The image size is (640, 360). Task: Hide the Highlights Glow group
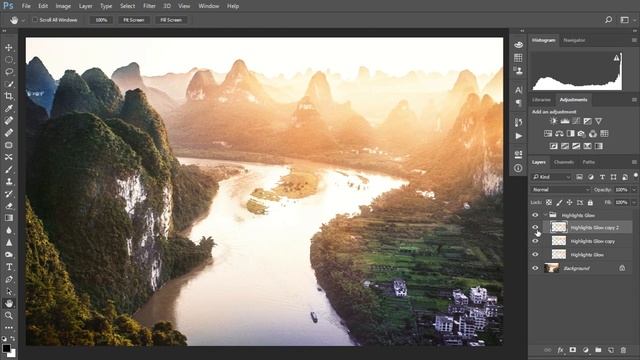coord(535,215)
